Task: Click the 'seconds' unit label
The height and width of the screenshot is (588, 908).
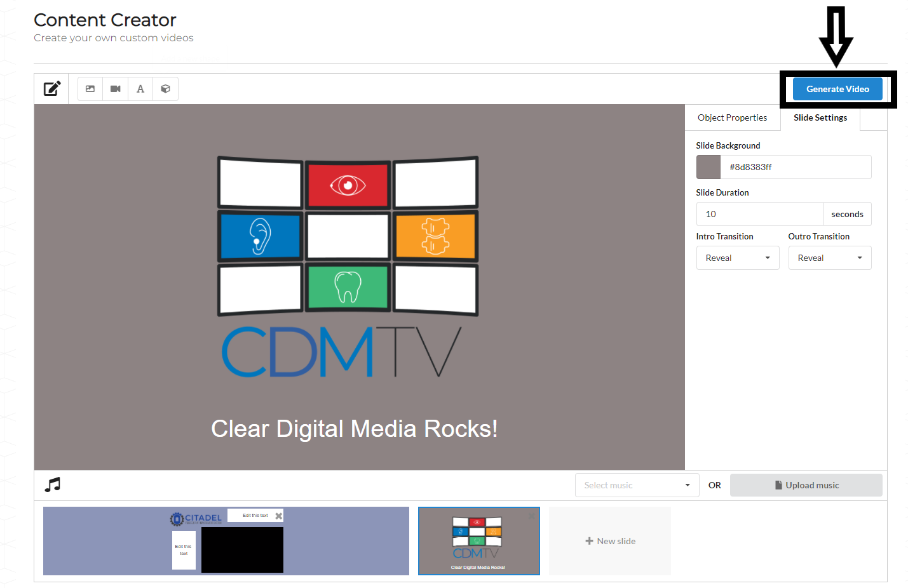Action: (x=847, y=214)
